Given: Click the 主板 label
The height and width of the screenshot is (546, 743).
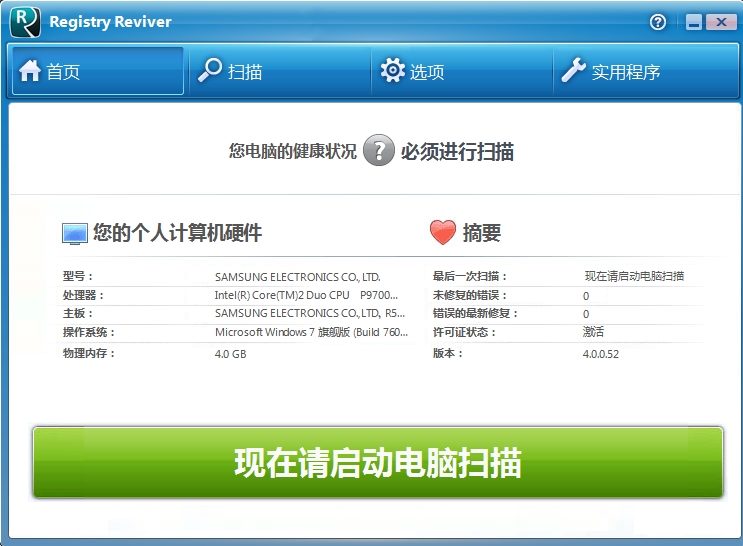Looking at the screenshot, I should 78,313.
